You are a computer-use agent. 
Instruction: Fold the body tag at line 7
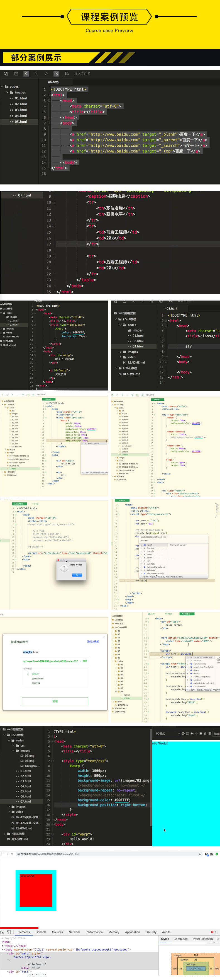48,123
